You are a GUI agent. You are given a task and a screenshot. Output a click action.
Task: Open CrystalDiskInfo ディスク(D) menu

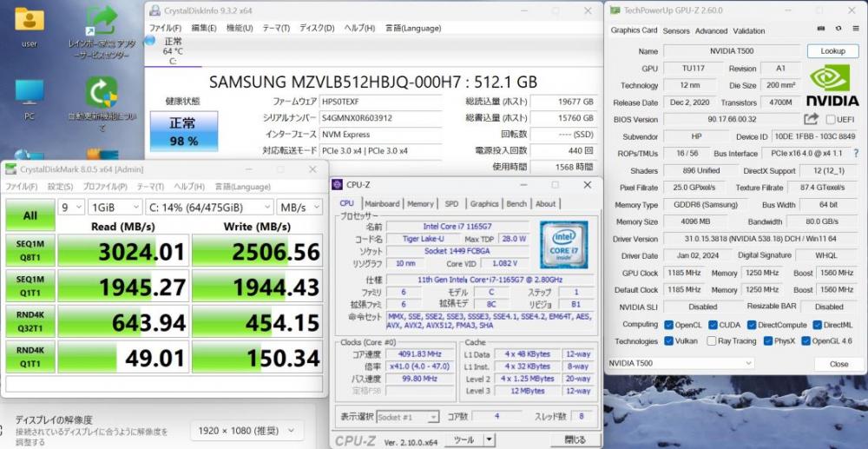tap(317, 28)
